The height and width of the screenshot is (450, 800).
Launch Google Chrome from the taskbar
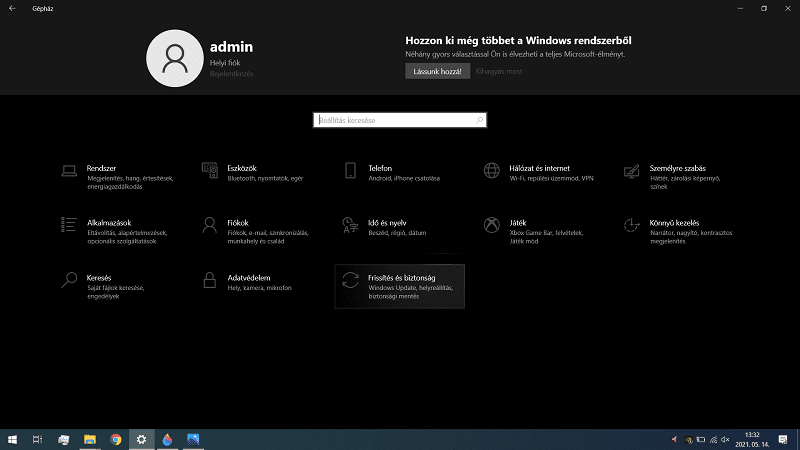click(x=115, y=439)
